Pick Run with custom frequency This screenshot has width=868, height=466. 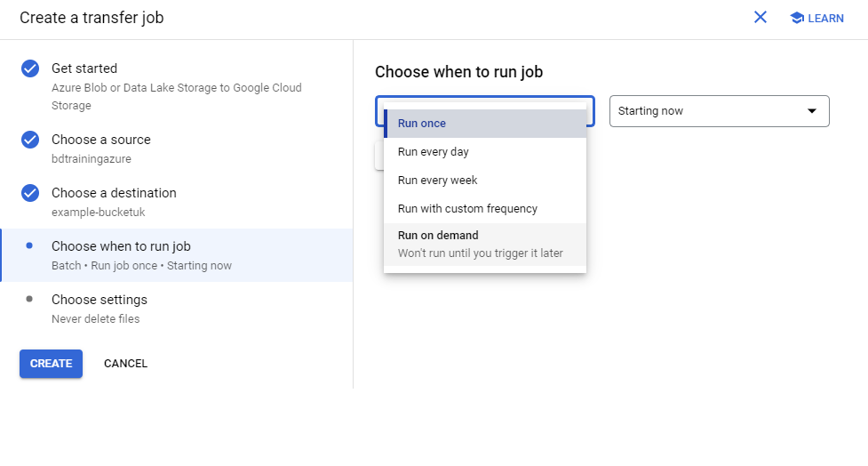(x=485, y=209)
